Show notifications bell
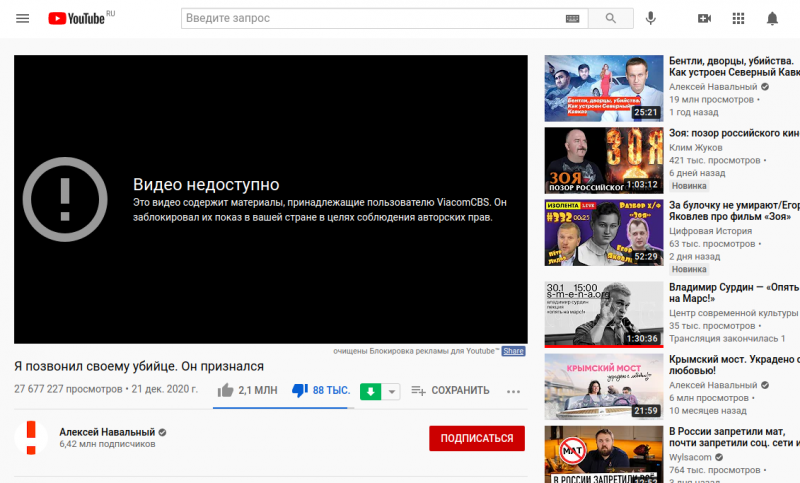This screenshot has width=800, height=483. [772, 18]
